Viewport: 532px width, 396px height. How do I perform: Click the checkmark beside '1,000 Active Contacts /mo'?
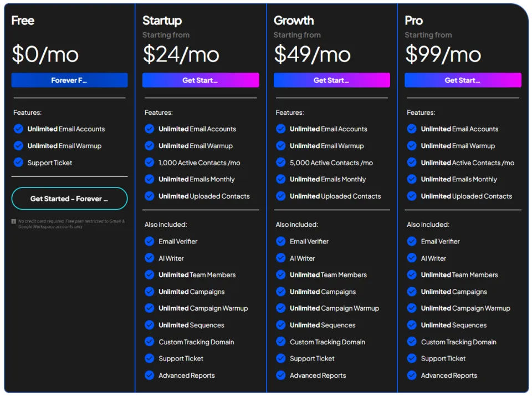(149, 163)
